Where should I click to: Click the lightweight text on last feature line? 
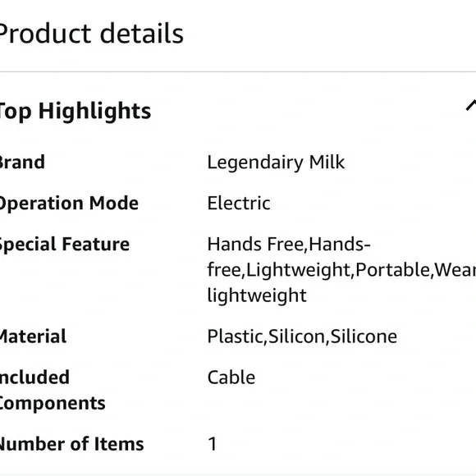coord(257,295)
